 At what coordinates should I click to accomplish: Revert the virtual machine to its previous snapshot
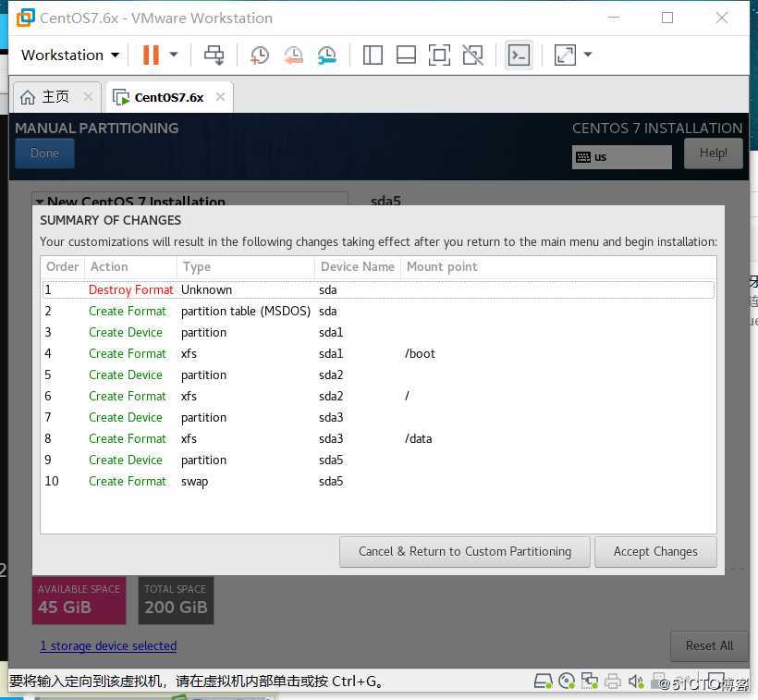[293, 55]
